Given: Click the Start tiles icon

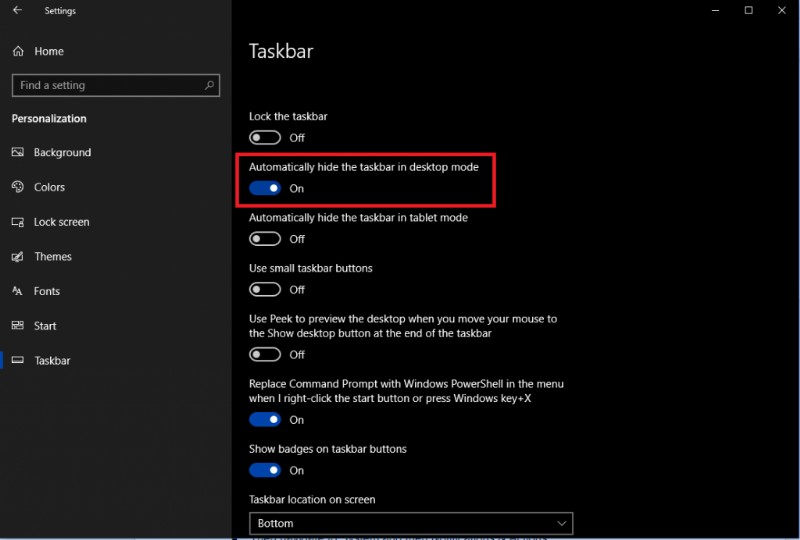Looking at the screenshot, I should [x=18, y=326].
